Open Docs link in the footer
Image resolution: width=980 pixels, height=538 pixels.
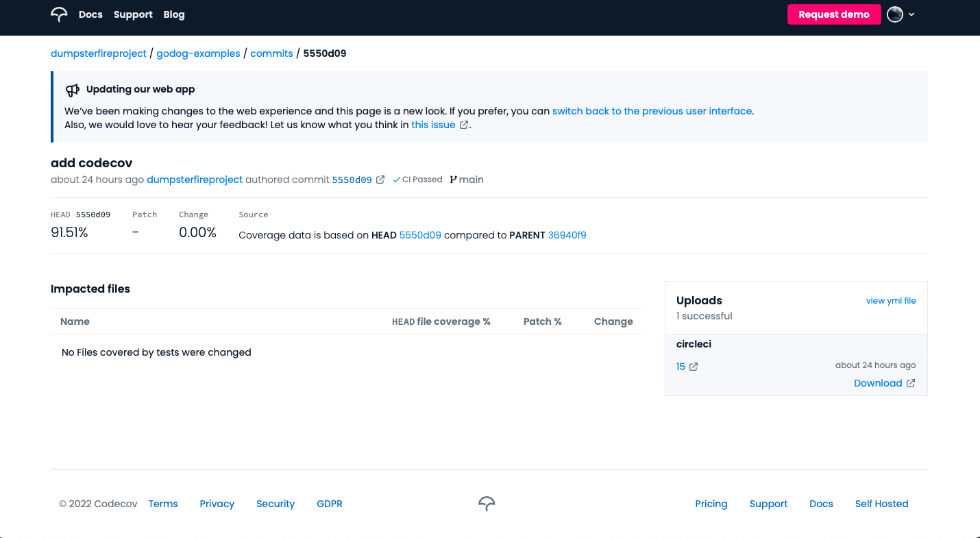pyautogui.click(x=821, y=504)
